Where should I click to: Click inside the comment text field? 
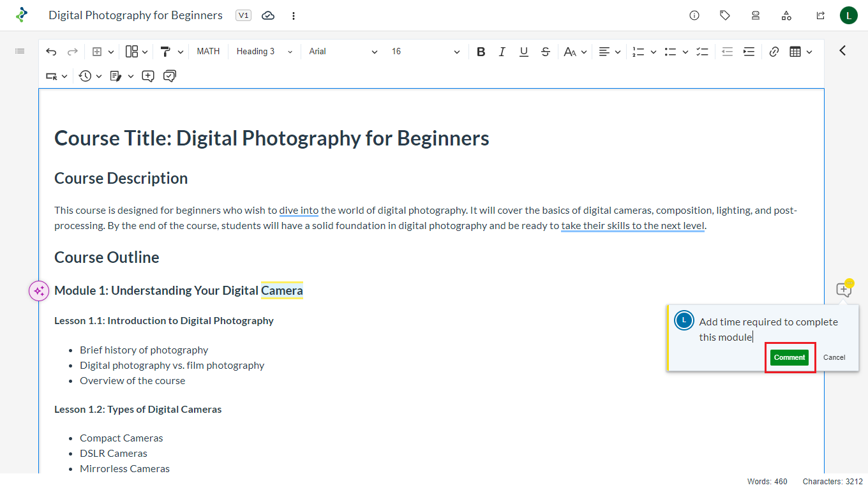(768, 329)
